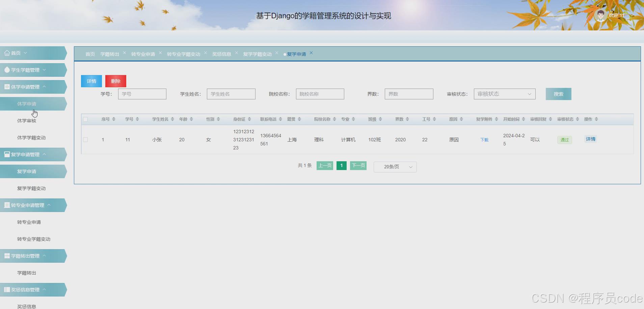This screenshot has height=309, width=644.
Task: Click the 学生学籍管理 sidebar icon
Action: pos(7,69)
